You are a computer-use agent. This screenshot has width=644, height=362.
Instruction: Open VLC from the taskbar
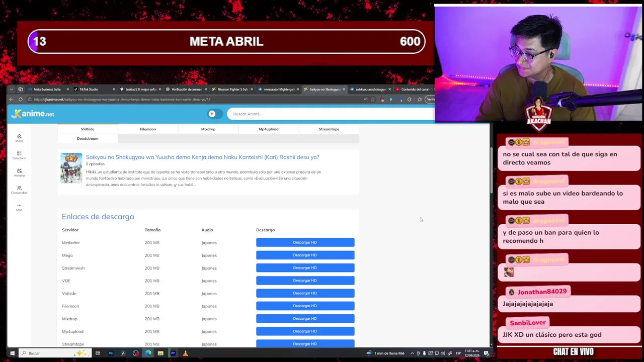pyautogui.click(x=185, y=353)
